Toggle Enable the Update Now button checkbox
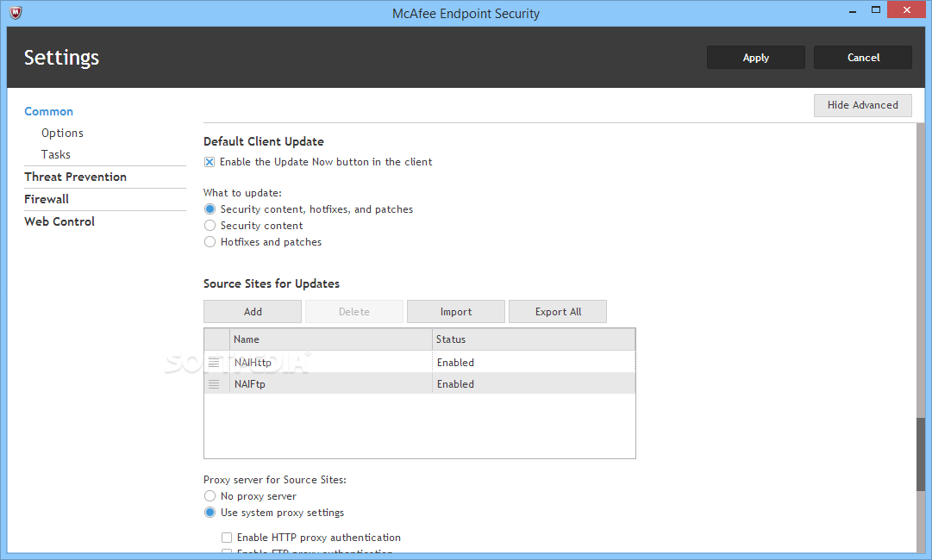The width and height of the screenshot is (932, 560). click(210, 162)
